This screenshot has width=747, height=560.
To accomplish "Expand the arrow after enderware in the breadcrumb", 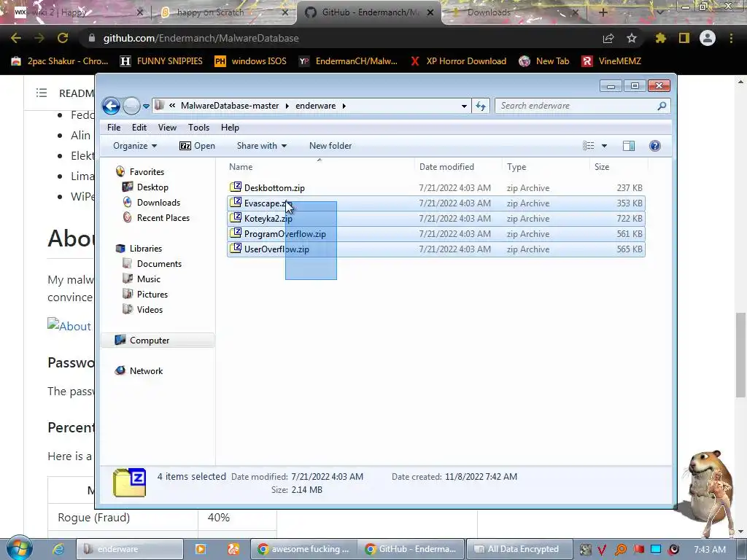I will (x=344, y=106).
